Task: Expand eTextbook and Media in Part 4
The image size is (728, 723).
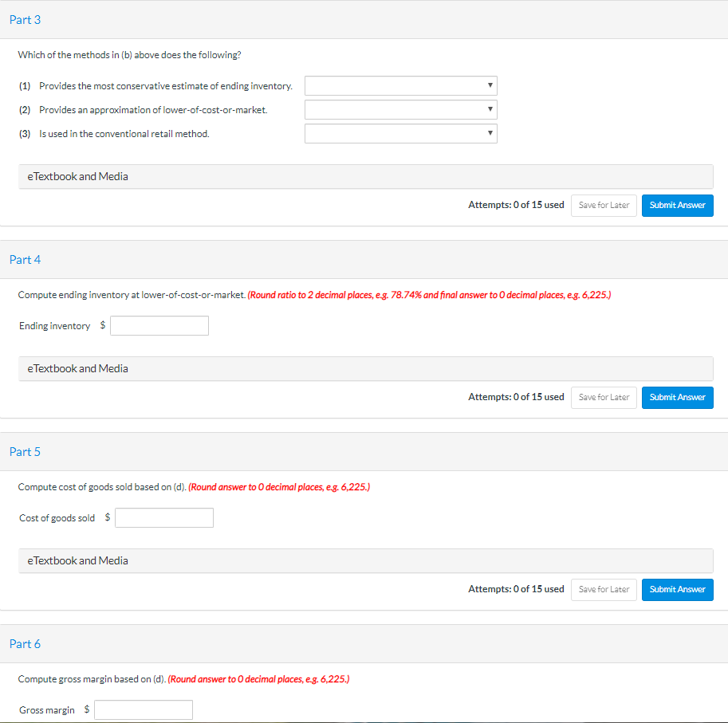Action: [x=77, y=368]
